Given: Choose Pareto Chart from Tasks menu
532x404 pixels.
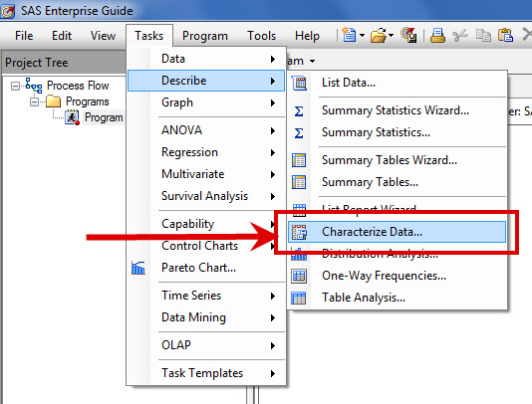Looking at the screenshot, I should 206,268.
